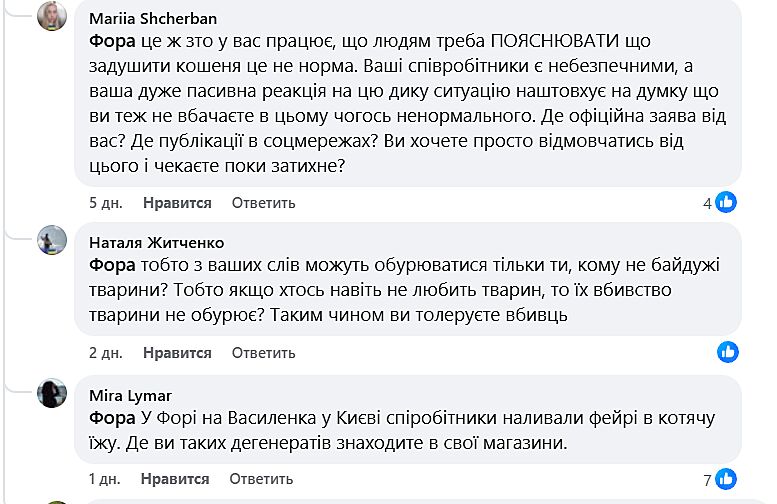Click Ответить under Наталя Житченко's comment
The width and height of the screenshot is (777, 504).
click(264, 353)
